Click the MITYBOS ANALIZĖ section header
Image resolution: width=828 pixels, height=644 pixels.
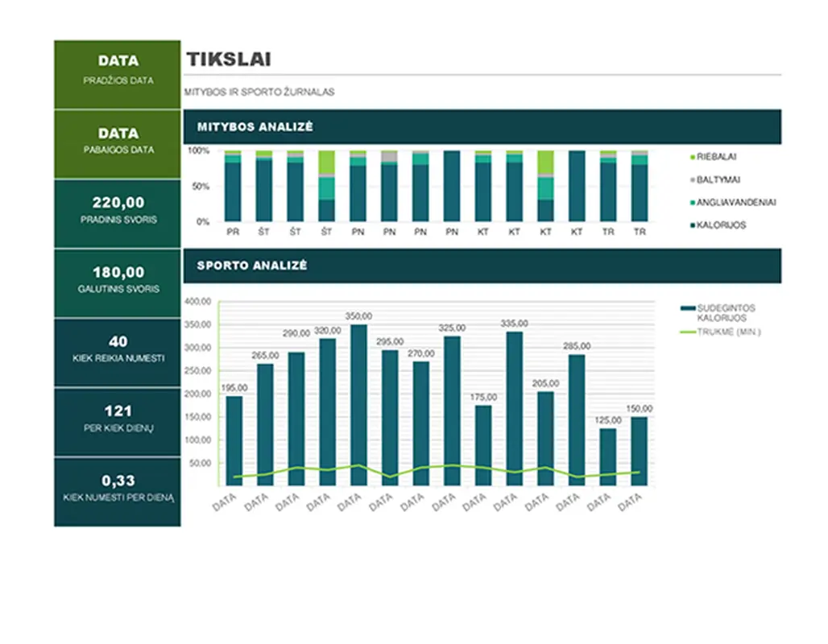[x=482, y=127]
